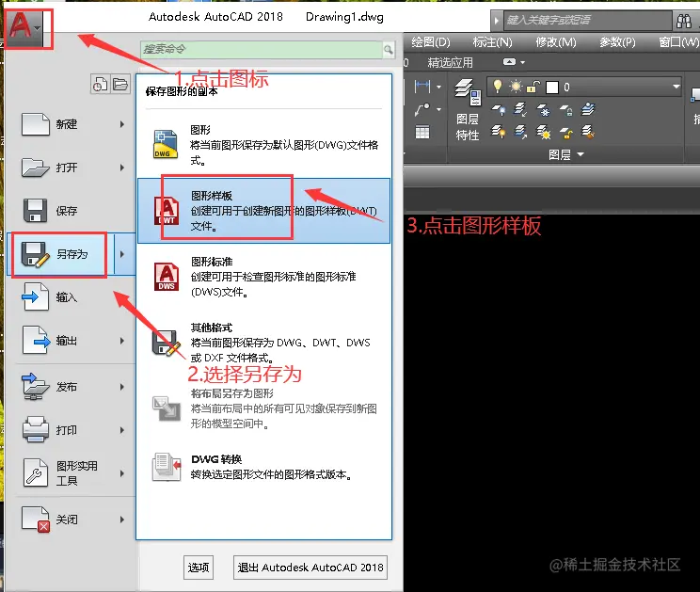Toggle layer 0 lock padlock icon
700x592 pixels.
click(x=533, y=87)
